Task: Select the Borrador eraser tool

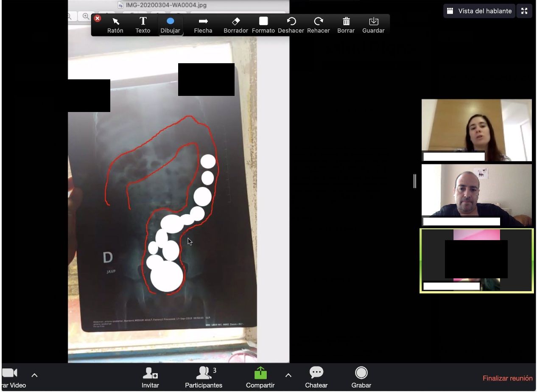Action: pyautogui.click(x=236, y=25)
